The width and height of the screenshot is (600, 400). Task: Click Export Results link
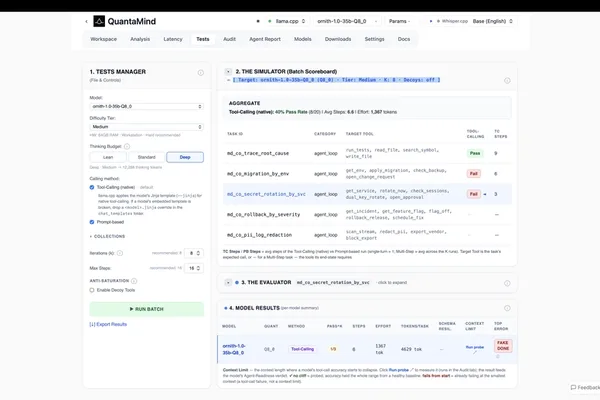pyautogui.click(x=108, y=324)
